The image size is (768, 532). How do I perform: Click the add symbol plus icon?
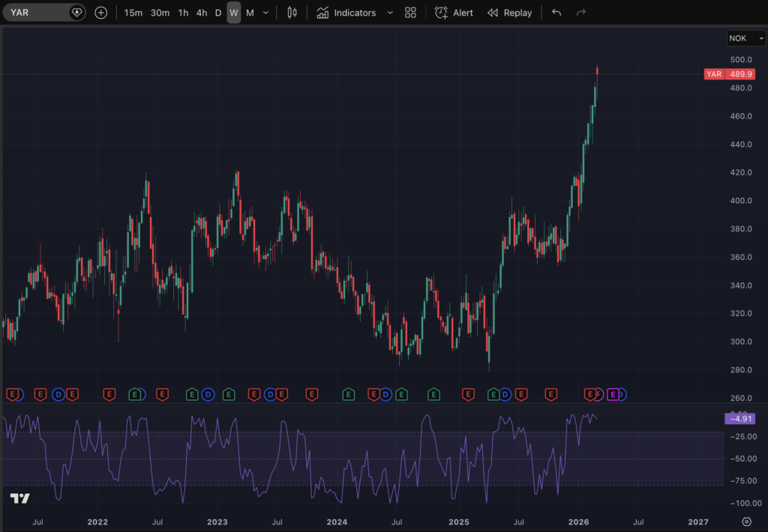point(101,13)
